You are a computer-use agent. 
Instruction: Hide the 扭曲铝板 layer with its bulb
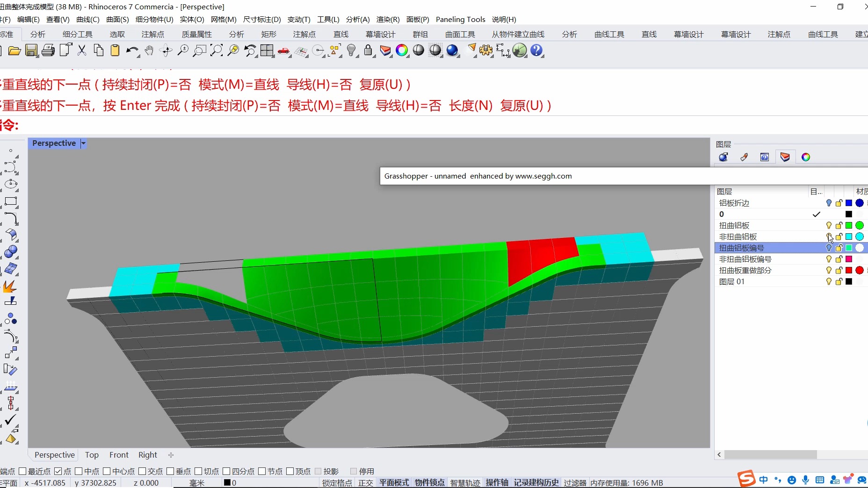[829, 225]
